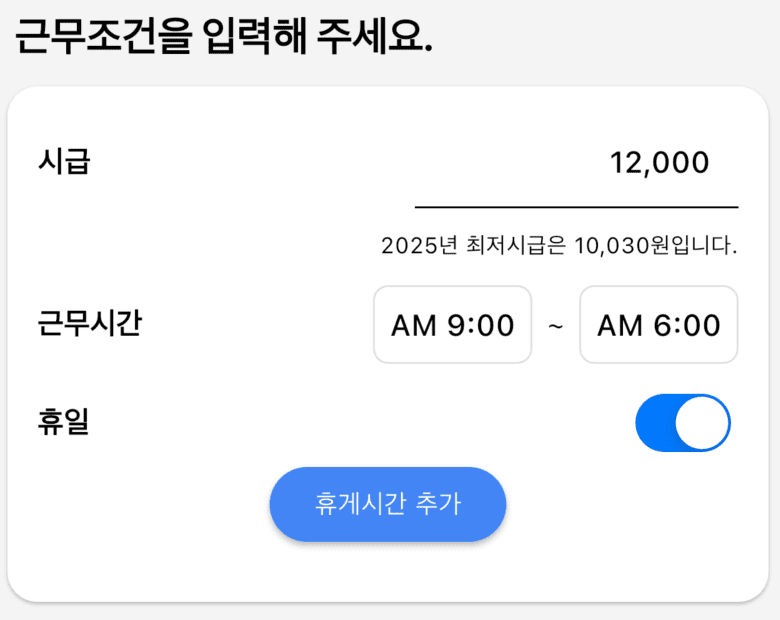Click the blue track of the 휴일 switch
The height and width of the screenshot is (620, 780).
(655, 423)
